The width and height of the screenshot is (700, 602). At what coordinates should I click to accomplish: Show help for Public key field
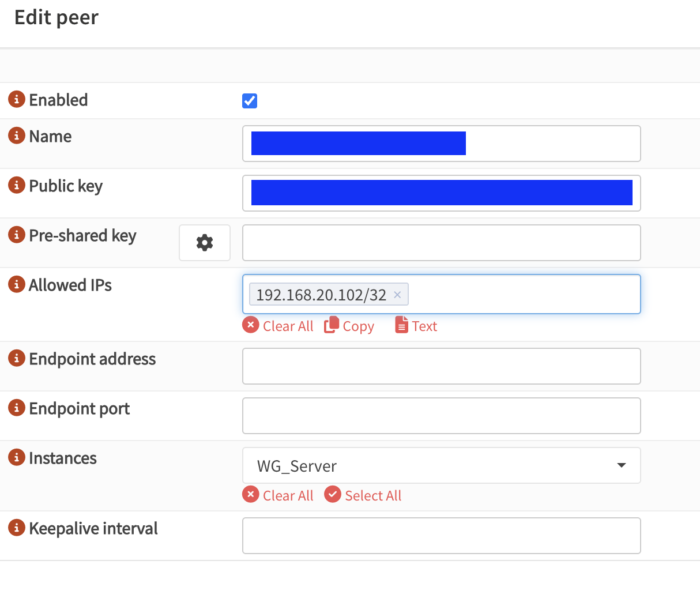[x=17, y=185]
